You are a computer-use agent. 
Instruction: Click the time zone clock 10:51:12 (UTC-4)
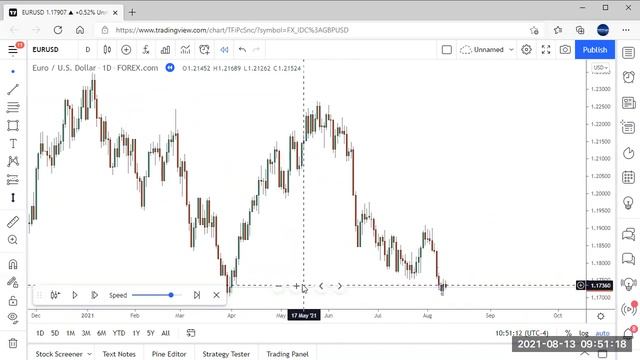pyautogui.click(x=522, y=333)
